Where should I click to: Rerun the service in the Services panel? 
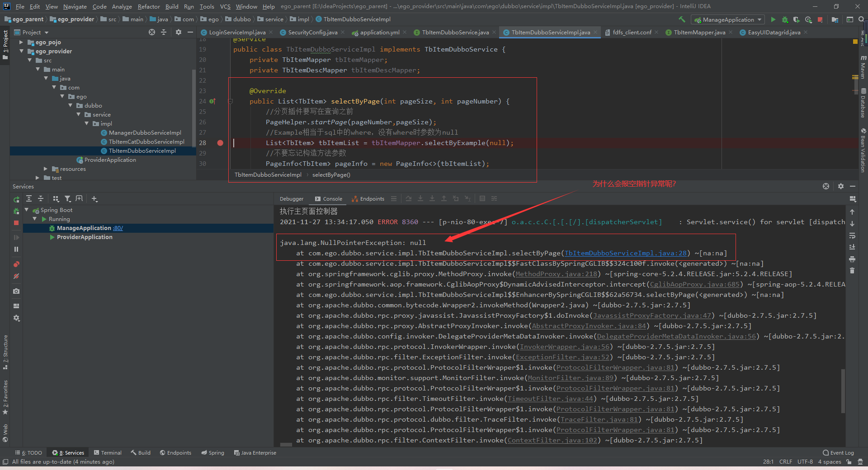16,199
